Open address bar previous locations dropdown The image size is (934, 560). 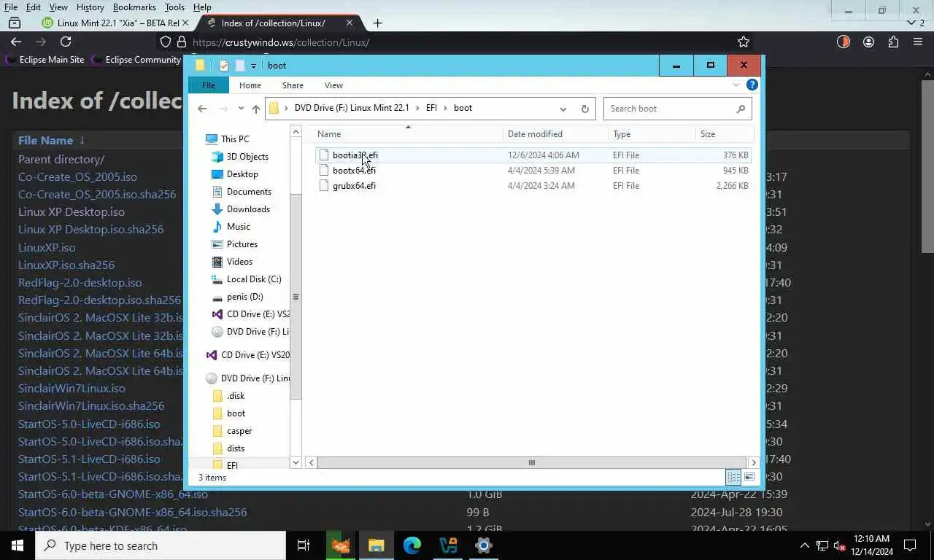pyautogui.click(x=563, y=109)
